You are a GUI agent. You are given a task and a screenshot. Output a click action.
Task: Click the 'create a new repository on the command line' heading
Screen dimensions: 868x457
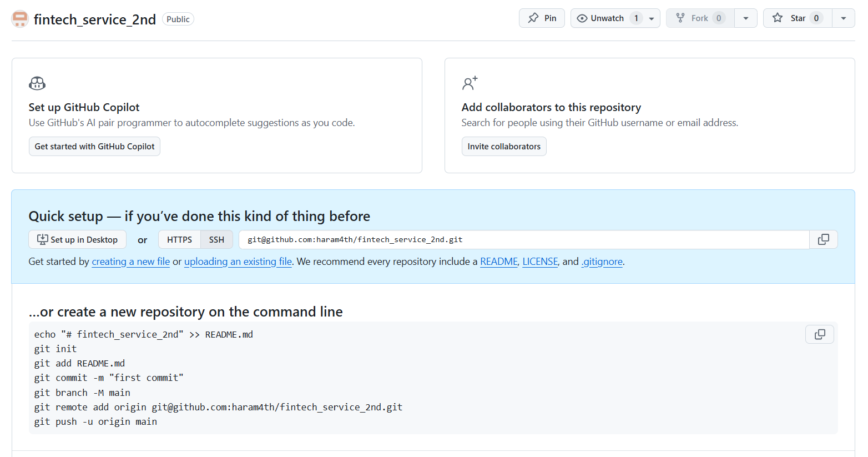[186, 312]
